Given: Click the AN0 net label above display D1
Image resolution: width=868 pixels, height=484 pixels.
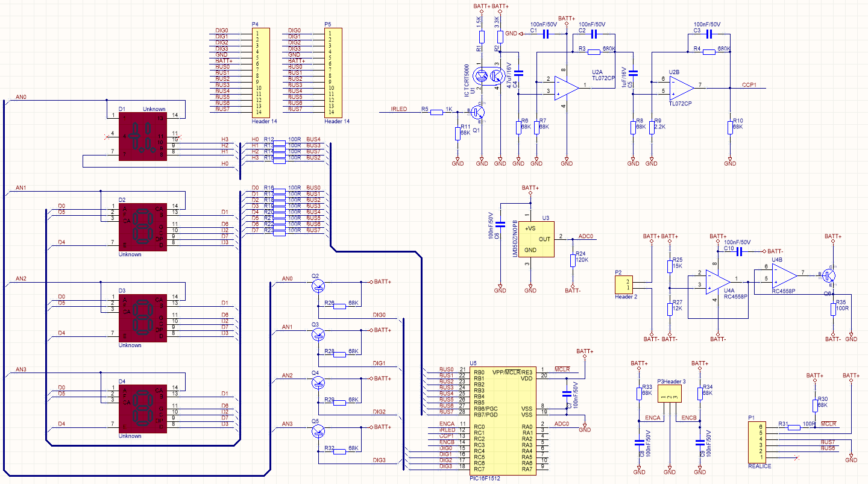Looking at the screenshot, I should click(21, 97).
